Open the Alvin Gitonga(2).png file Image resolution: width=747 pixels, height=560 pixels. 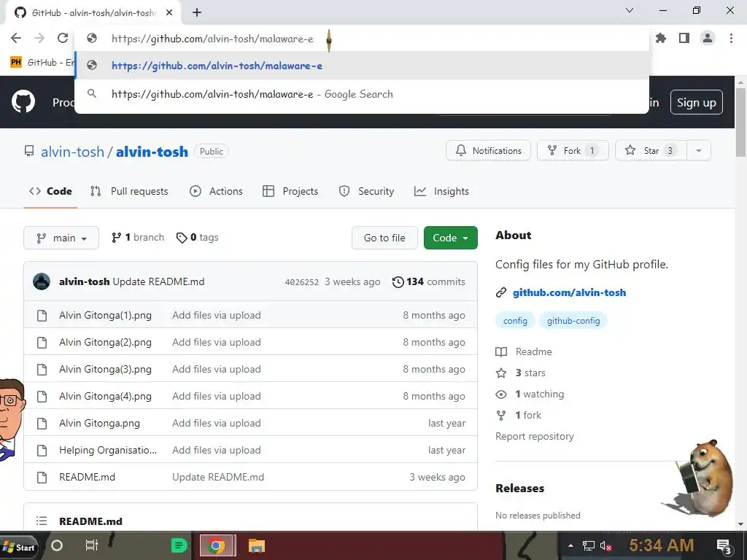(105, 343)
